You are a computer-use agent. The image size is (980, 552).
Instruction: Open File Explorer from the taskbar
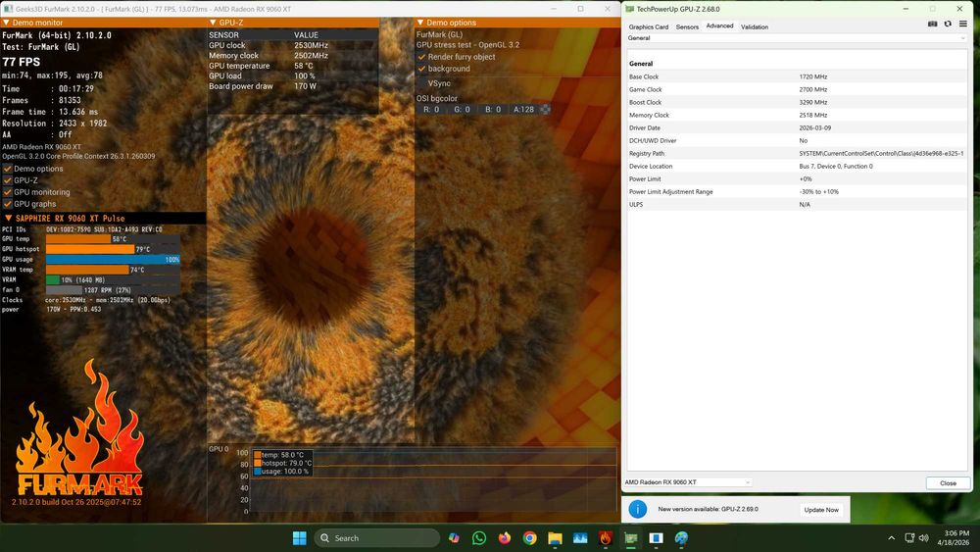pyautogui.click(x=555, y=537)
